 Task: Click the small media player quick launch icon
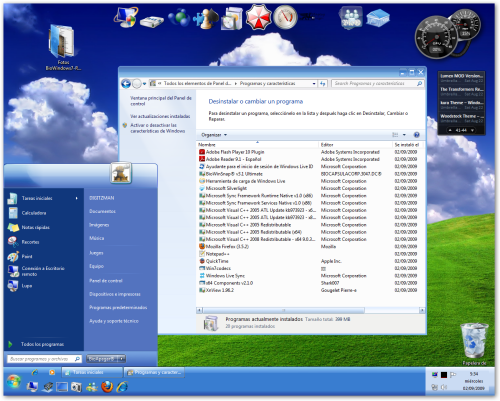pos(51,372)
